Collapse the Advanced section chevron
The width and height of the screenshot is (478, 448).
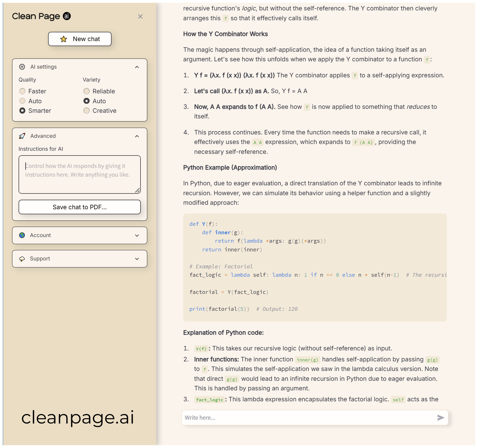(x=137, y=136)
